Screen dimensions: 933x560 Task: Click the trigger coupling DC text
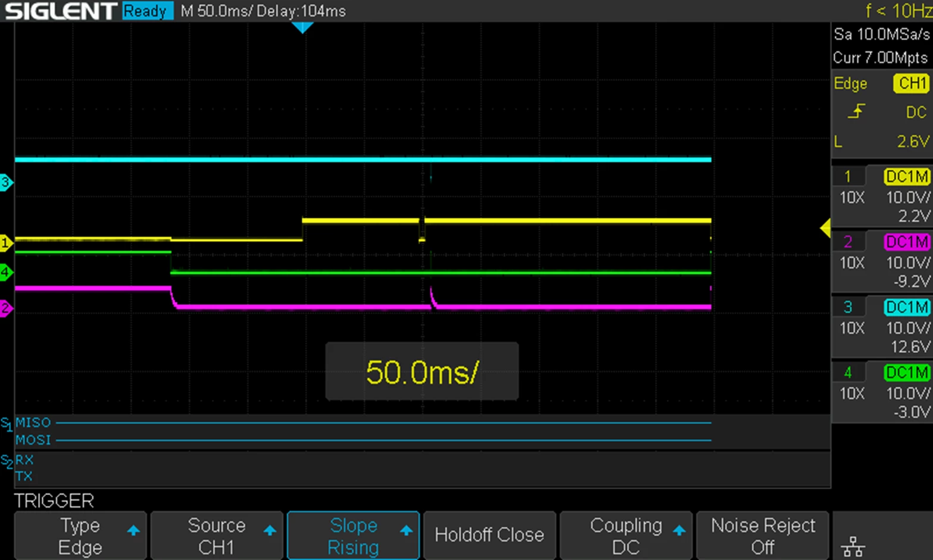[x=917, y=112]
